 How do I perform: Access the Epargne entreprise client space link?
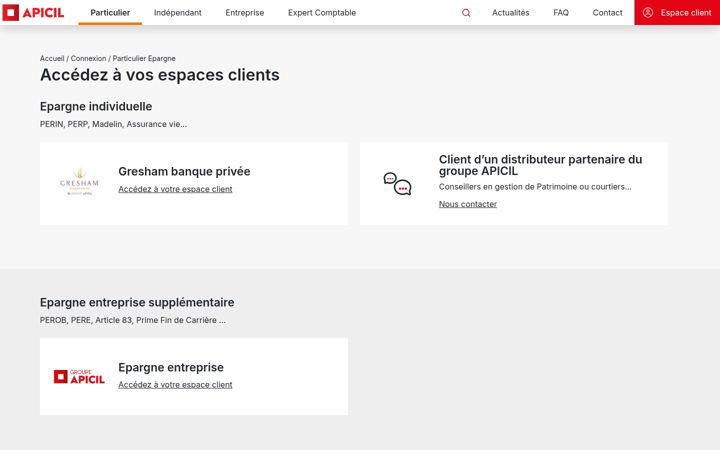(175, 385)
